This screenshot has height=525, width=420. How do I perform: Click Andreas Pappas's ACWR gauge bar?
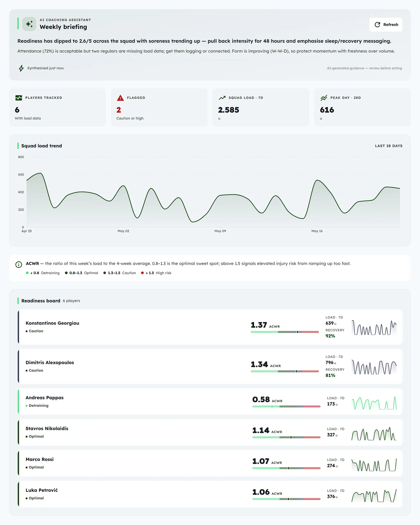(286, 407)
